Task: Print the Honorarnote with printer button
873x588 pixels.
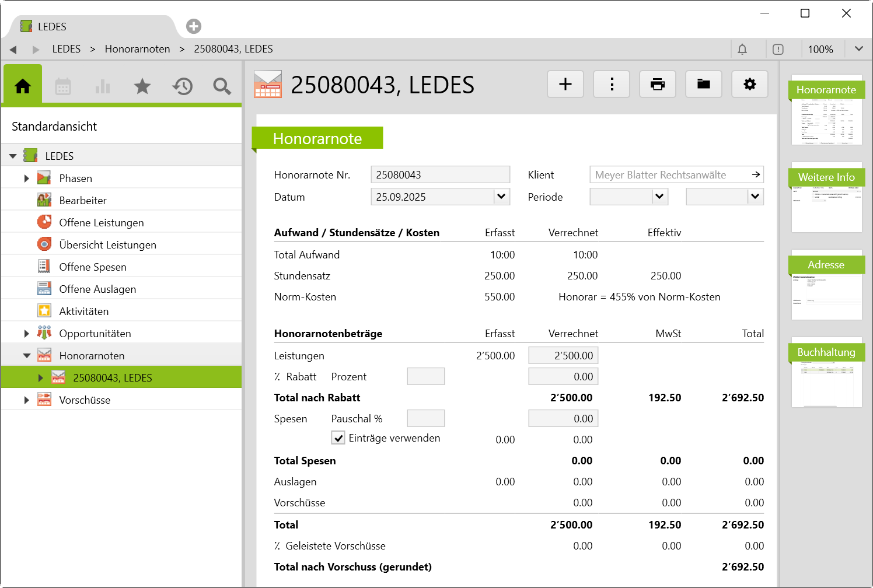Action: (x=657, y=85)
